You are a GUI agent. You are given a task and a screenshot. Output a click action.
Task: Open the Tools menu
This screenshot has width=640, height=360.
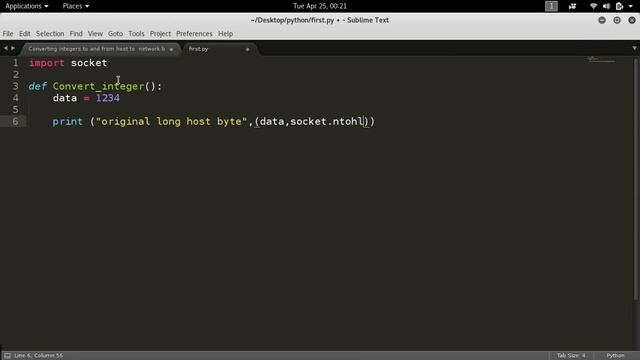(x=136, y=33)
